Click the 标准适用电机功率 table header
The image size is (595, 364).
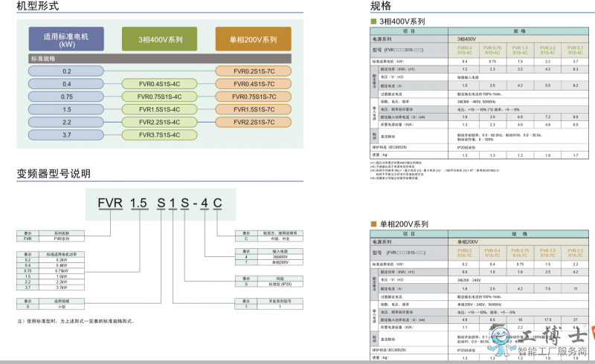(62, 254)
